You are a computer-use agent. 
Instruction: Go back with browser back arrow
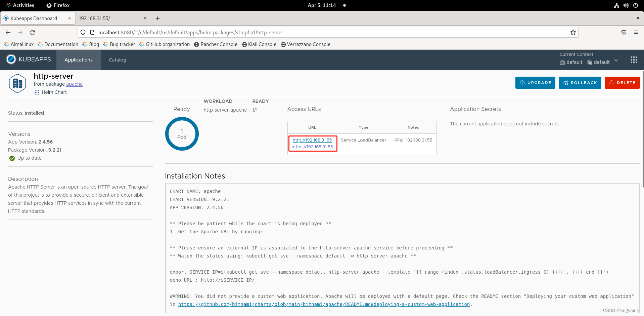pos(8,33)
